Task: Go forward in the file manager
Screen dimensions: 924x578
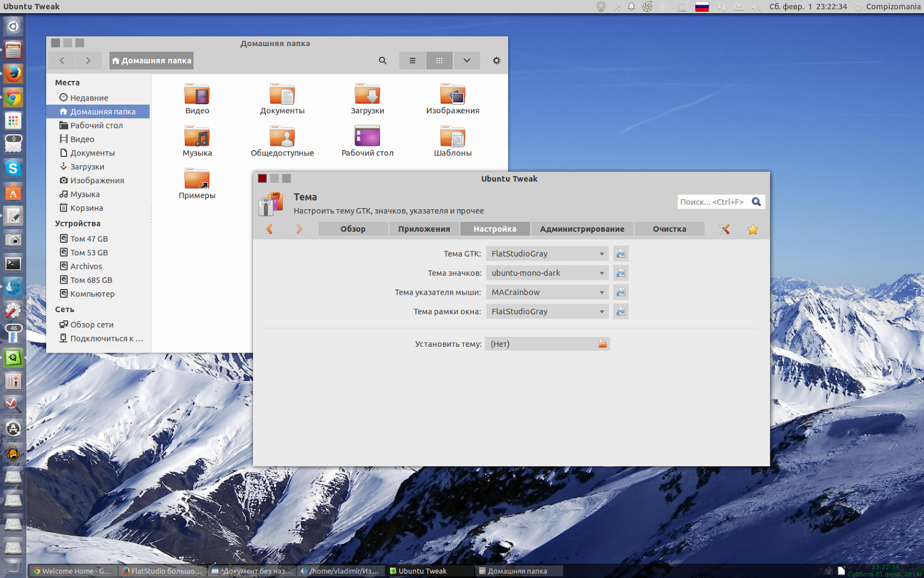Action: 88,61
